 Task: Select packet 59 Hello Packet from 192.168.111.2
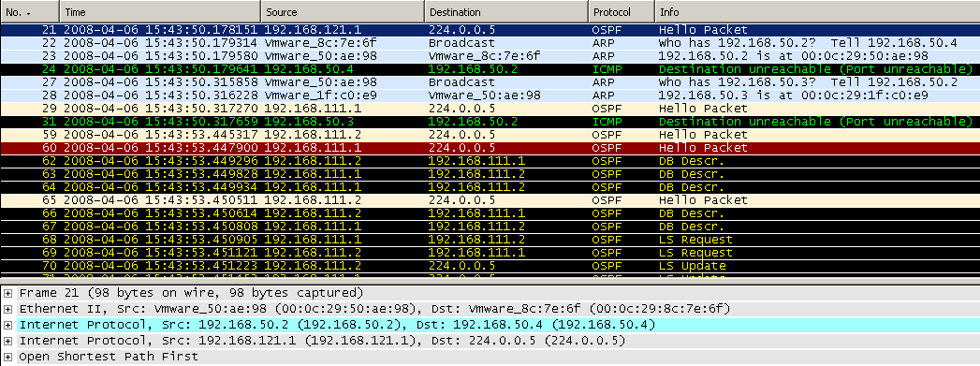490,135
